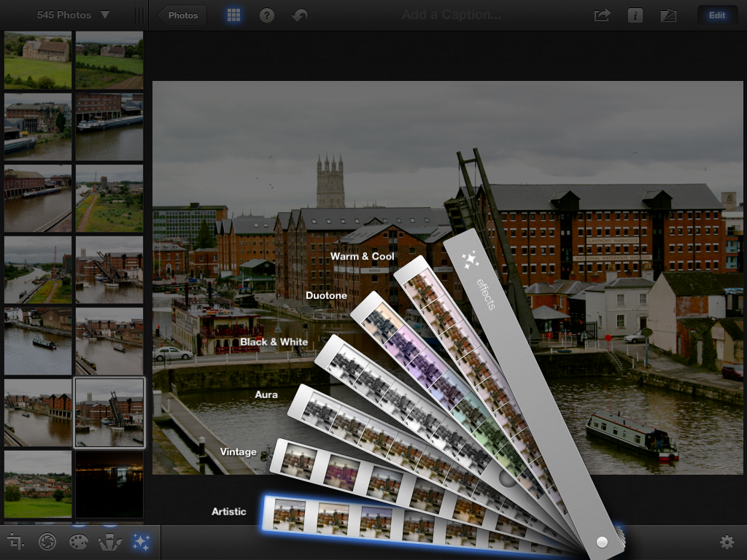Show photo info with the i icon
Screen dimensions: 747x560
click(635, 16)
